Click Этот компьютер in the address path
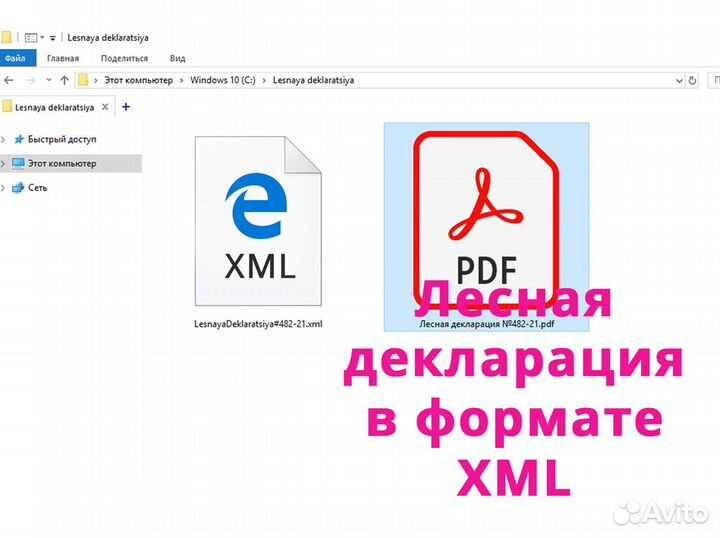This screenshot has height=538, width=720. click(x=139, y=80)
